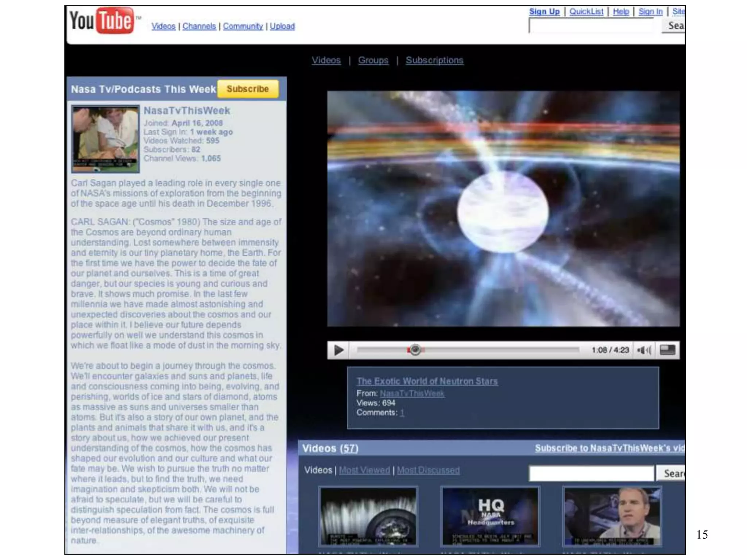The width and height of the screenshot is (747, 560).
Task: Open the QuickList link
Action: pyautogui.click(x=586, y=12)
